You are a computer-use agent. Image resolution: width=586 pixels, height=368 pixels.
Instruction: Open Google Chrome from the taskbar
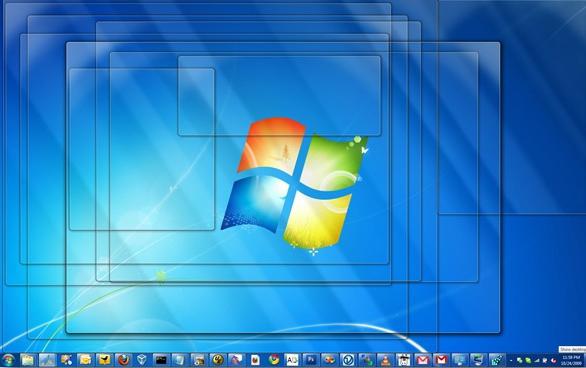[274, 360]
